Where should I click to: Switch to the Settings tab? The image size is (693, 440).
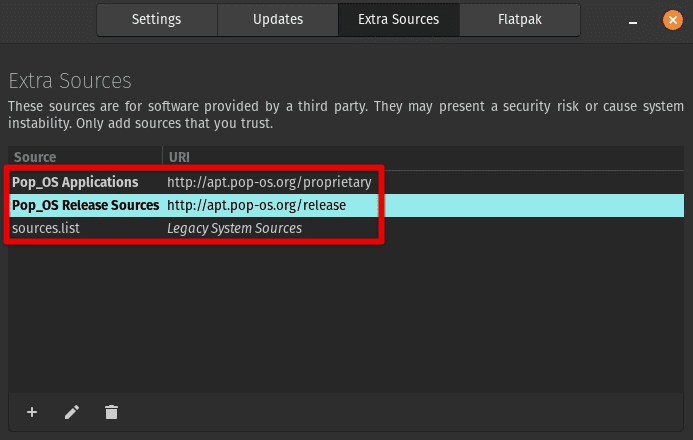tap(156, 19)
